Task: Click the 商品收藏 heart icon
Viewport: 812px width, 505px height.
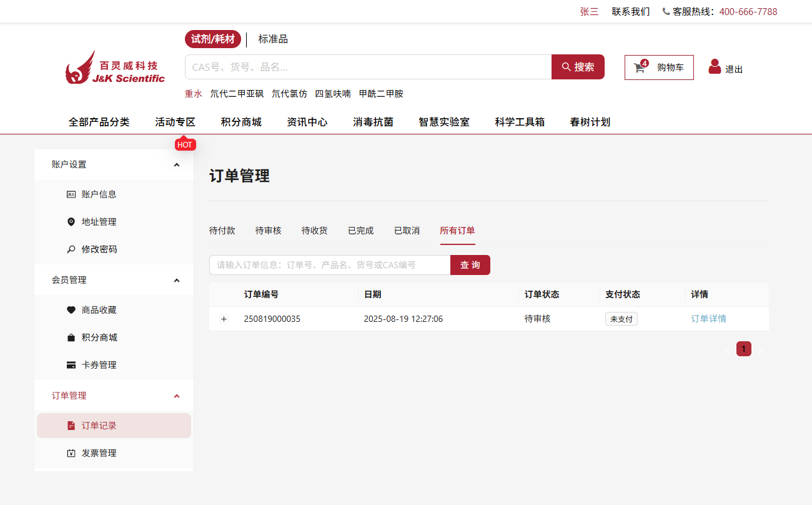Action: 71,310
